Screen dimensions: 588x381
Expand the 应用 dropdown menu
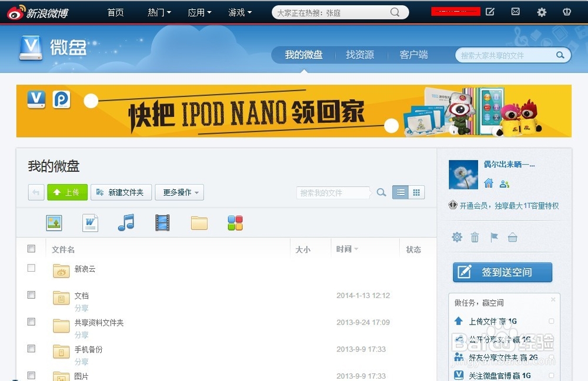coord(199,12)
